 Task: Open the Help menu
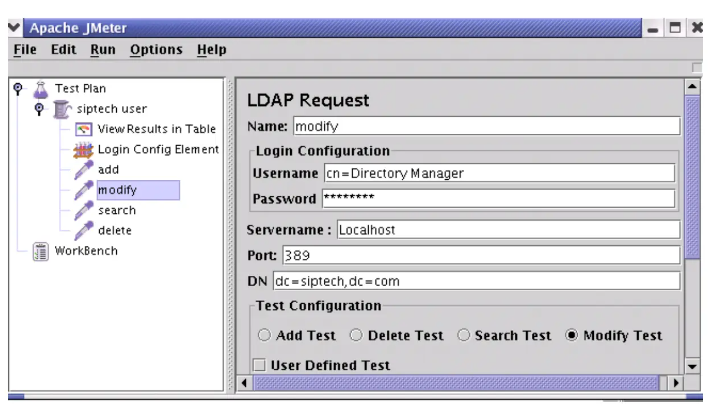point(212,49)
